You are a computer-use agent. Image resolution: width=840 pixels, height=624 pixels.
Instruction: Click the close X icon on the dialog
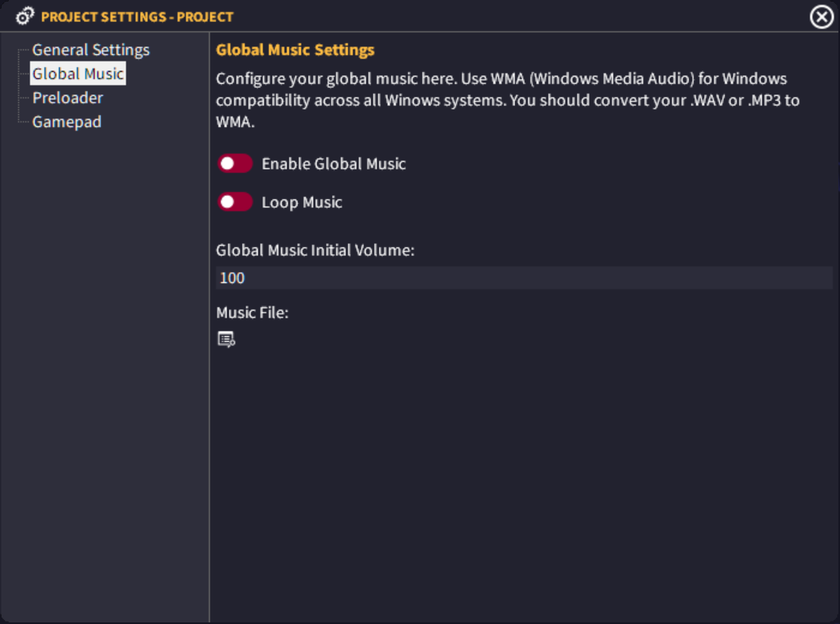[820, 16]
